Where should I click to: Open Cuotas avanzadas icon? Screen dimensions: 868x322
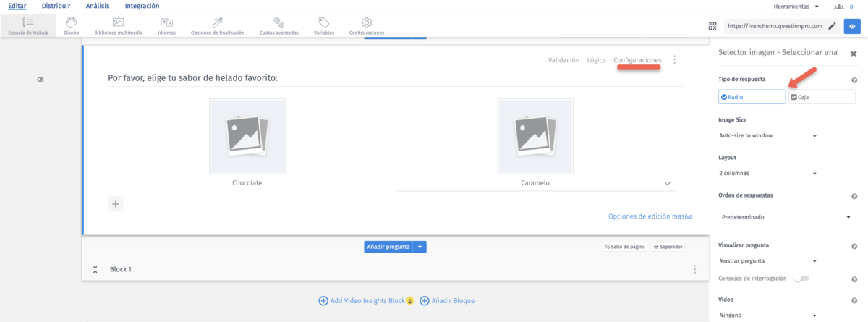pos(278,22)
